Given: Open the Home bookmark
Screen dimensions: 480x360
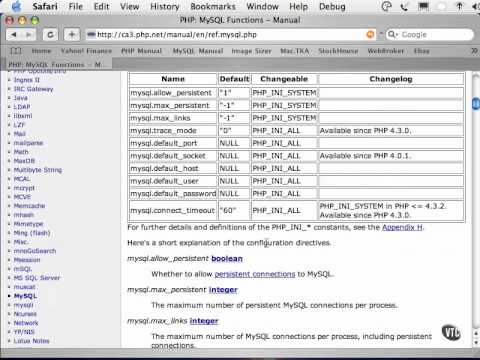Looking at the screenshot, I should point(41,51).
